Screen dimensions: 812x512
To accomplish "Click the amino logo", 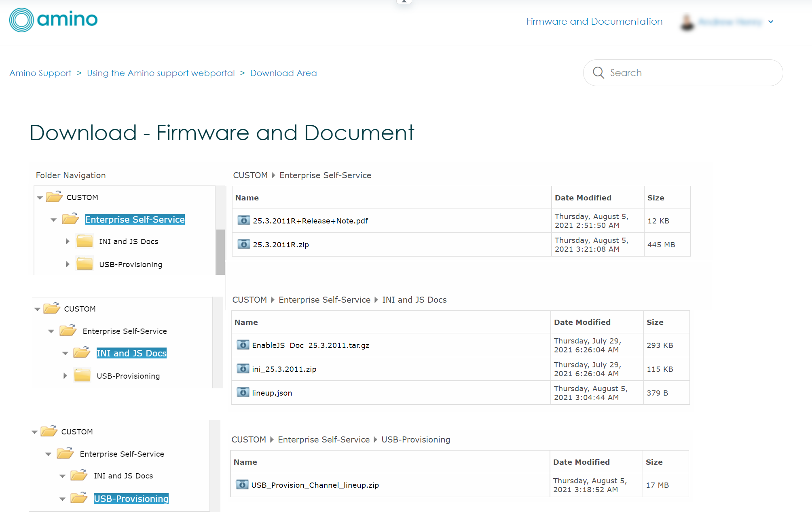I will (x=53, y=20).
